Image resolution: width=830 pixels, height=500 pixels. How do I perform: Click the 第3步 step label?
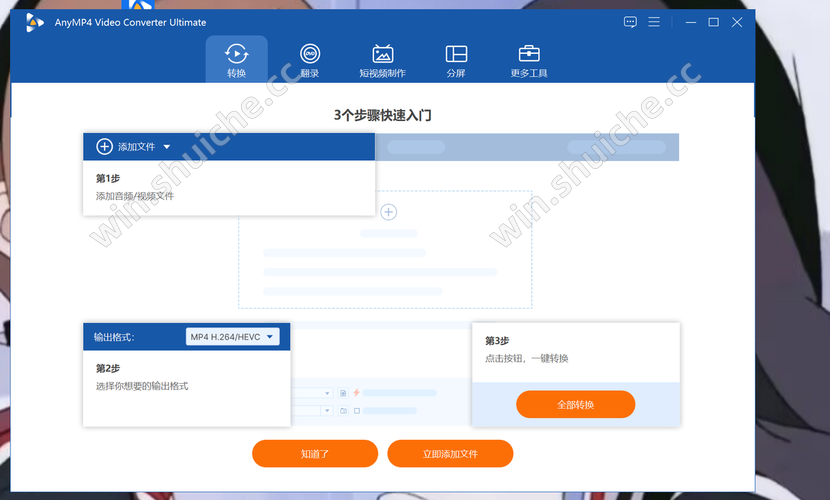(x=497, y=341)
